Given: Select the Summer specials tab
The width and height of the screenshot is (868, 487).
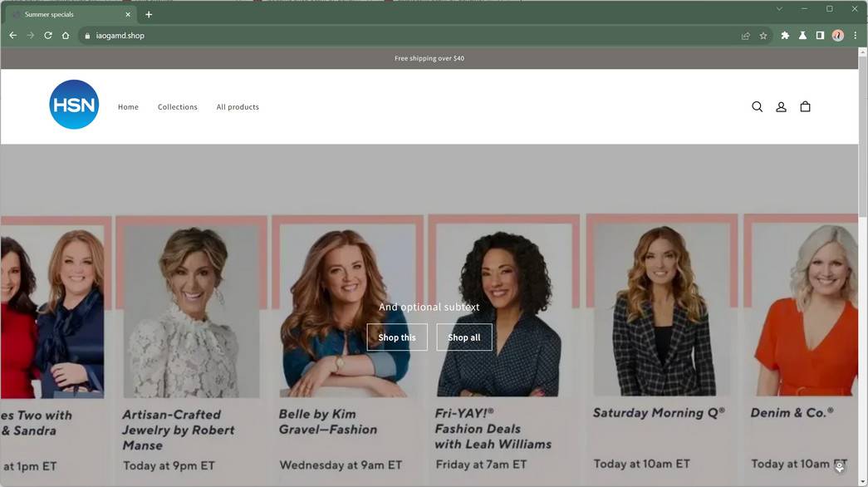Looking at the screenshot, I should click(71, 14).
